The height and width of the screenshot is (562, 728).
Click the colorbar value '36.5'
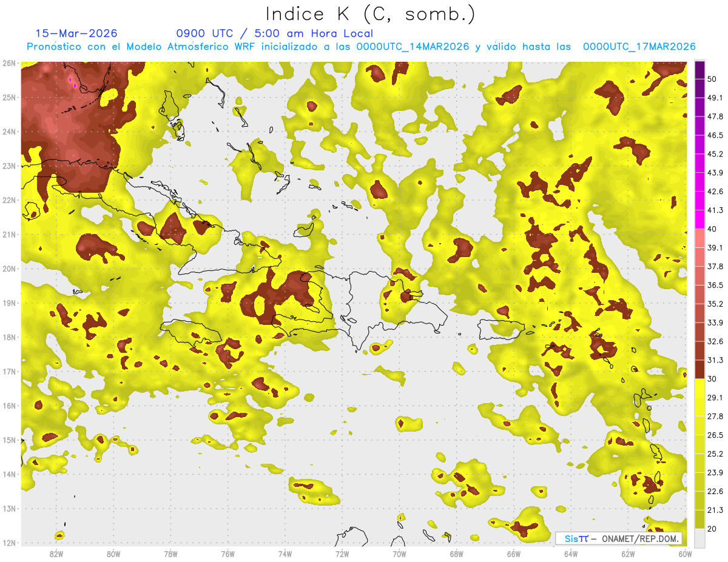pyautogui.click(x=715, y=285)
